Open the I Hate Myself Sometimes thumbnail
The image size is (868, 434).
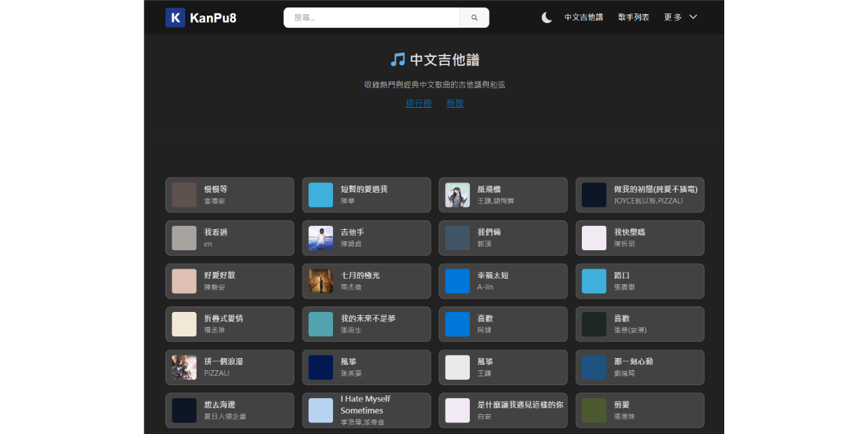pyautogui.click(x=321, y=410)
